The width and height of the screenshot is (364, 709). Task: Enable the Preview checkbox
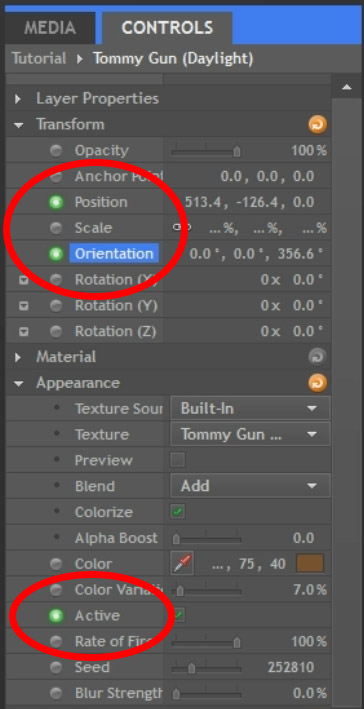177,460
